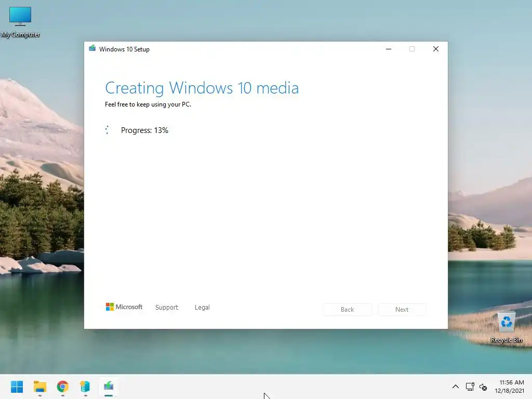Click the Microsoft logo in Setup
Screen dimensions: 532x399
(x=124, y=307)
